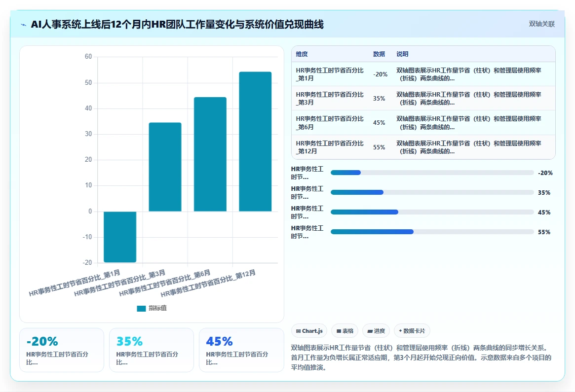The image size is (575, 392).
Task: Click the progress bar labeled 55%
Action: [x=432, y=232]
